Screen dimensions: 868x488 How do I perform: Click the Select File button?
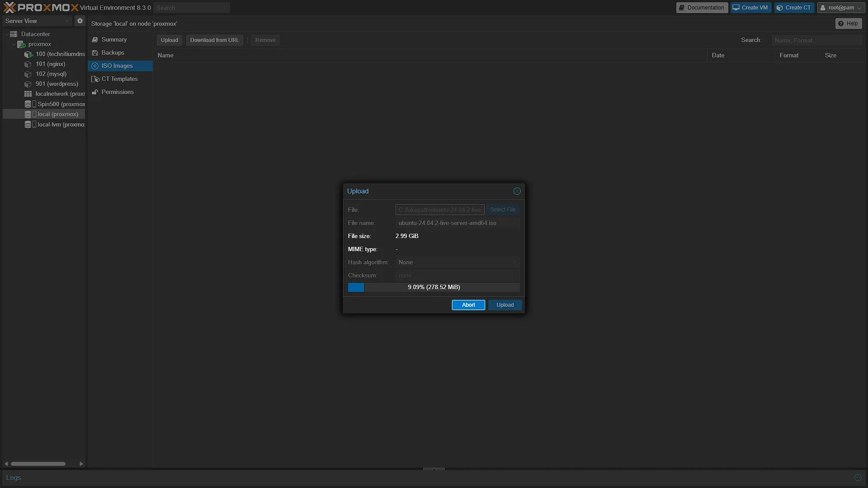[x=503, y=210]
